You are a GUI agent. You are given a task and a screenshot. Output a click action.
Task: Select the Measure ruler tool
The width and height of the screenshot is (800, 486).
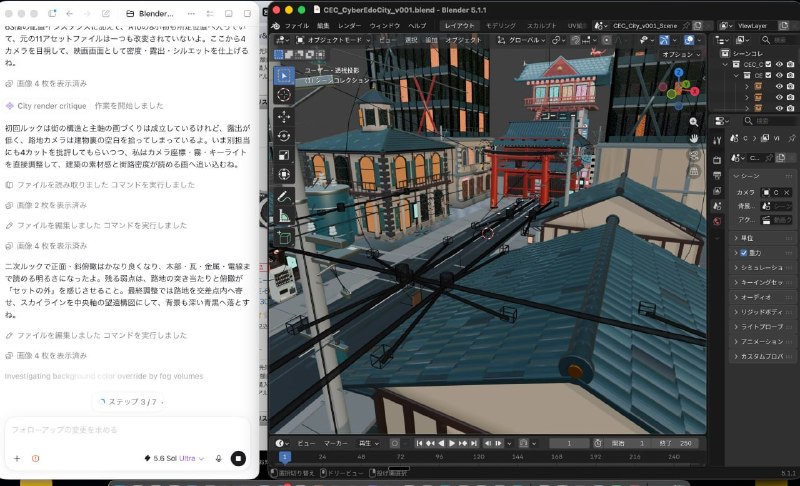pos(284,216)
